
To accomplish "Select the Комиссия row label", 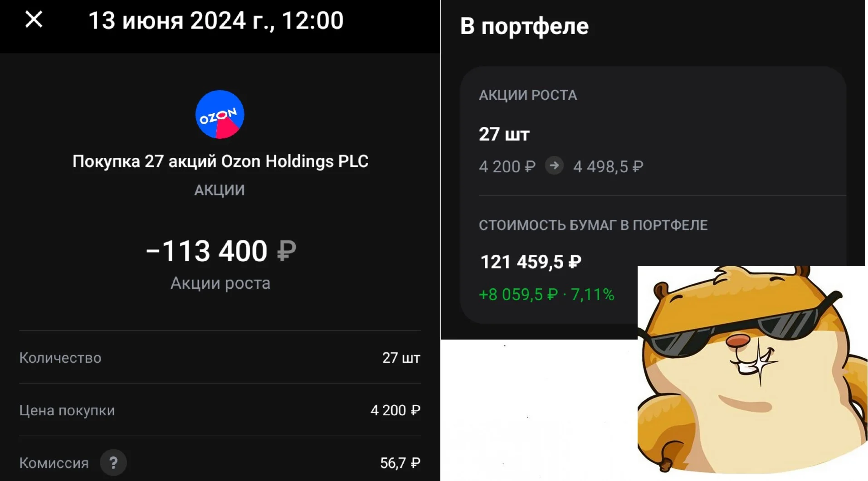I will (x=54, y=463).
